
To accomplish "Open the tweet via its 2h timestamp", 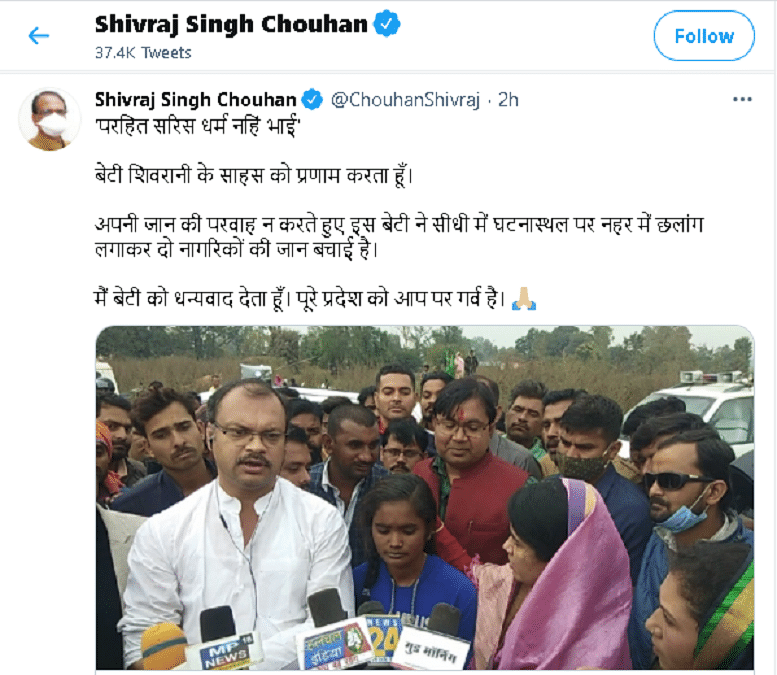I will pos(508,100).
